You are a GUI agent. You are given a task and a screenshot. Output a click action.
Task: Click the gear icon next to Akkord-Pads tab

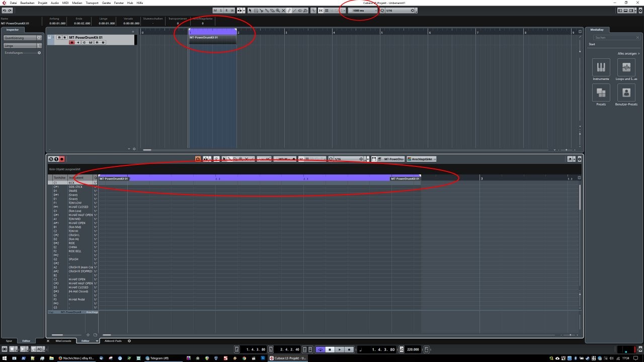click(x=129, y=341)
